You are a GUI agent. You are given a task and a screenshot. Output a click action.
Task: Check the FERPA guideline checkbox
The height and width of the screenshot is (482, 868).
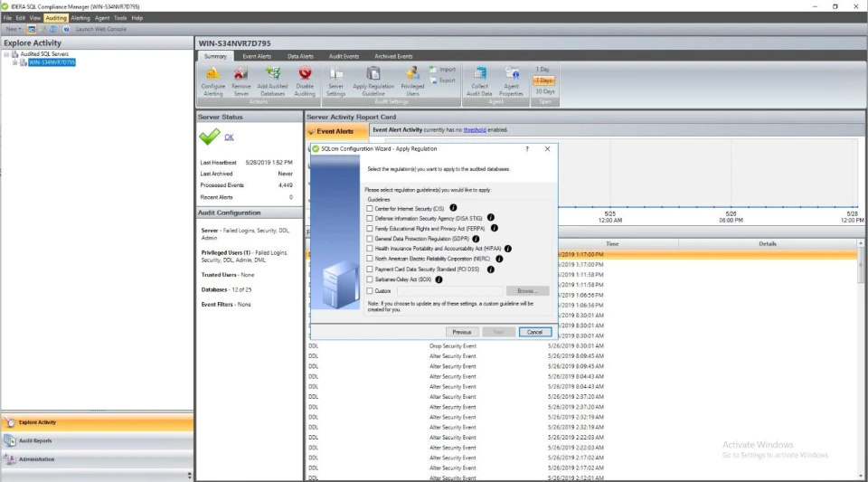pyautogui.click(x=370, y=229)
